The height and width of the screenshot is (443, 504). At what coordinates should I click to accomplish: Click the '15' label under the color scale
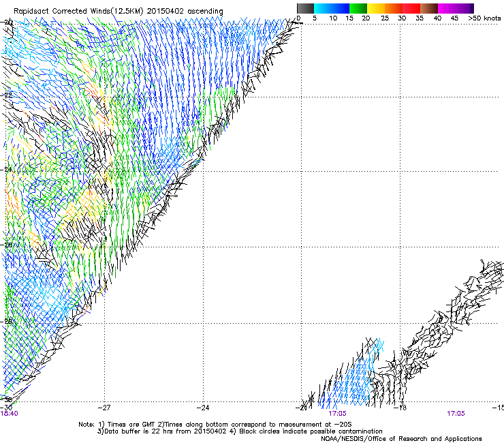tap(349, 18)
